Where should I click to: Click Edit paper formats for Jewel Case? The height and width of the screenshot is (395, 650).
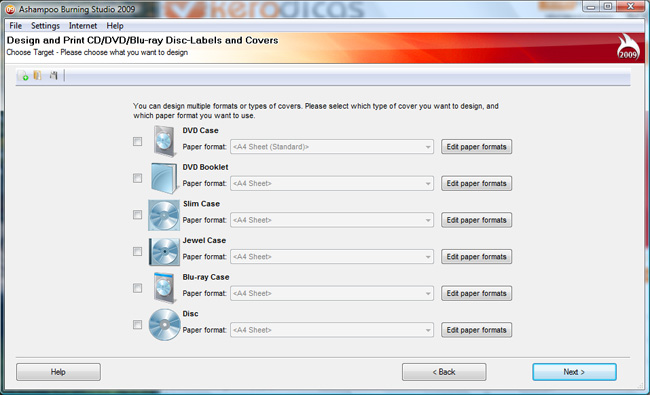click(476, 257)
